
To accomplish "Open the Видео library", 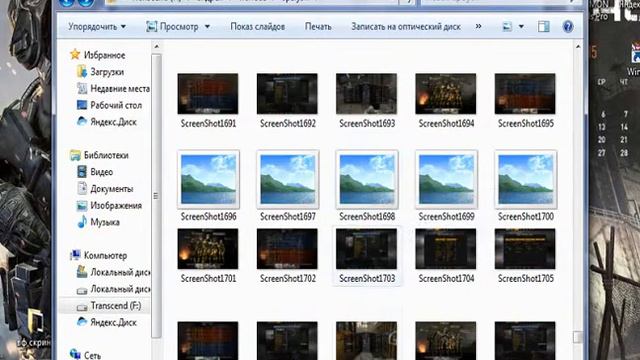I will (95, 172).
